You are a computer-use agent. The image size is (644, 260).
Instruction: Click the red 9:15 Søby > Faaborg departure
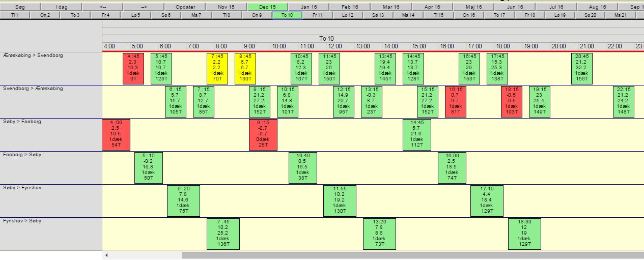pos(263,134)
